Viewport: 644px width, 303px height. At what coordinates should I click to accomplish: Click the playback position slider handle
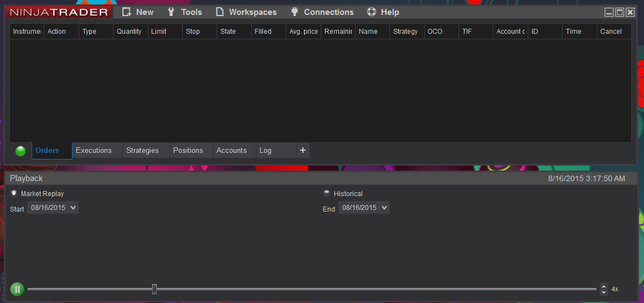pyautogui.click(x=154, y=289)
